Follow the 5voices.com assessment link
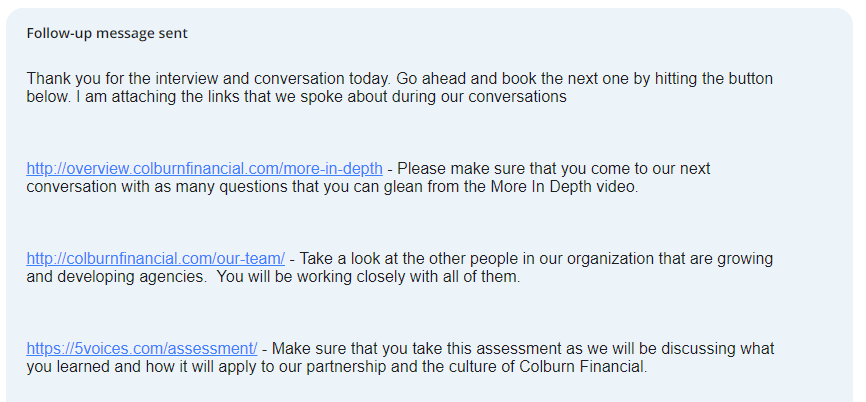 tap(141, 348)
